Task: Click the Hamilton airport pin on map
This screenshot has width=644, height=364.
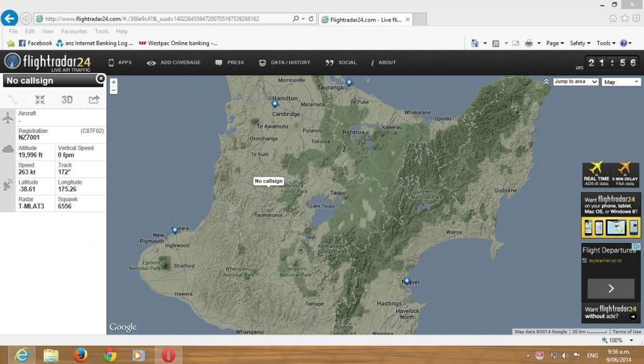Action: click(275, 104)
